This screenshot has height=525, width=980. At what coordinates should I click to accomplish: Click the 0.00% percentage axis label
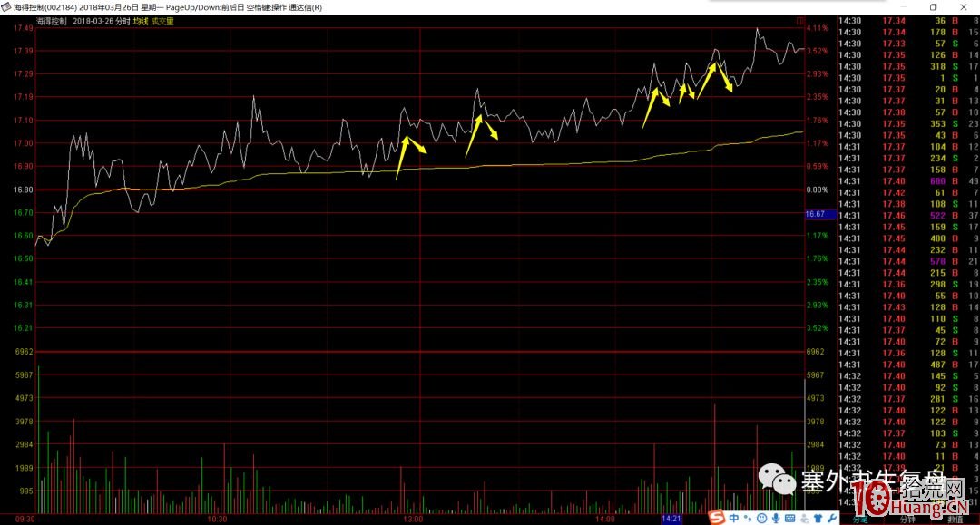(817, 190)
